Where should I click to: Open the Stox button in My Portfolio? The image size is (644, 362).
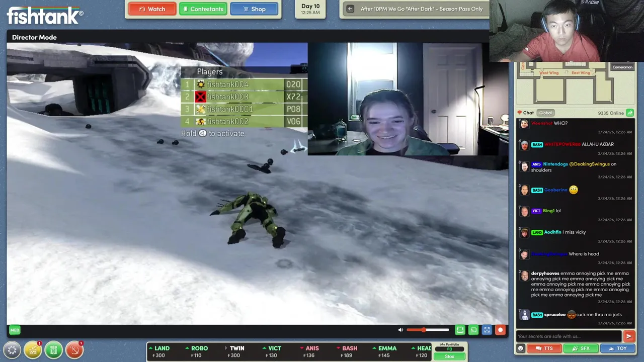[x=449, y=356]
